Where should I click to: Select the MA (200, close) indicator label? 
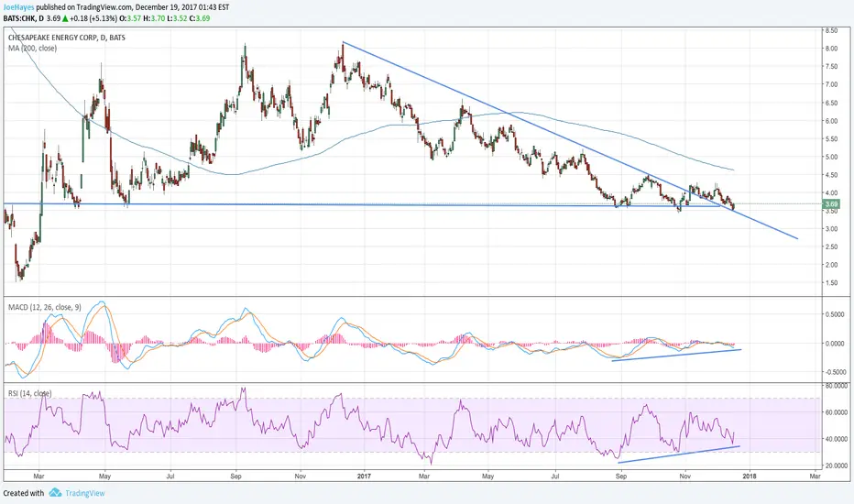[32, 48]
